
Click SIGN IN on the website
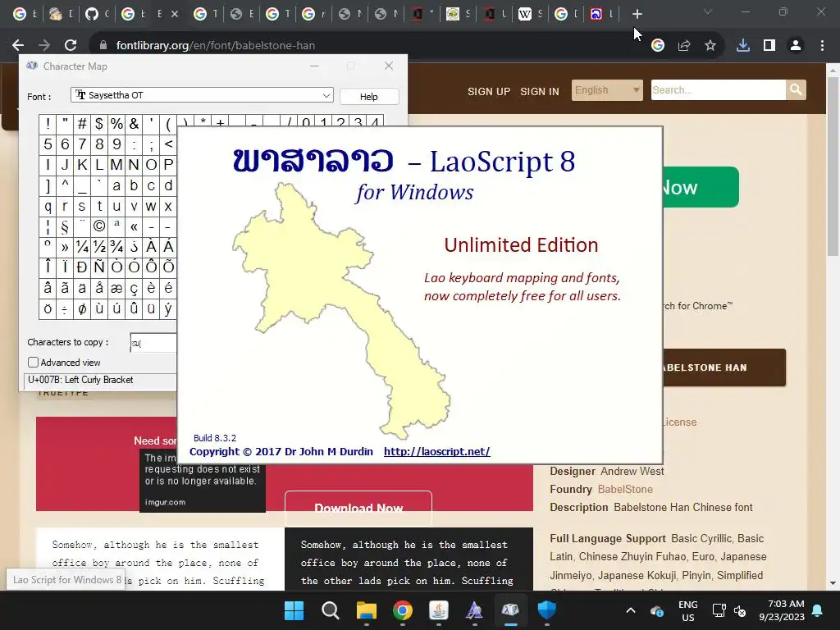click(540, 92)
